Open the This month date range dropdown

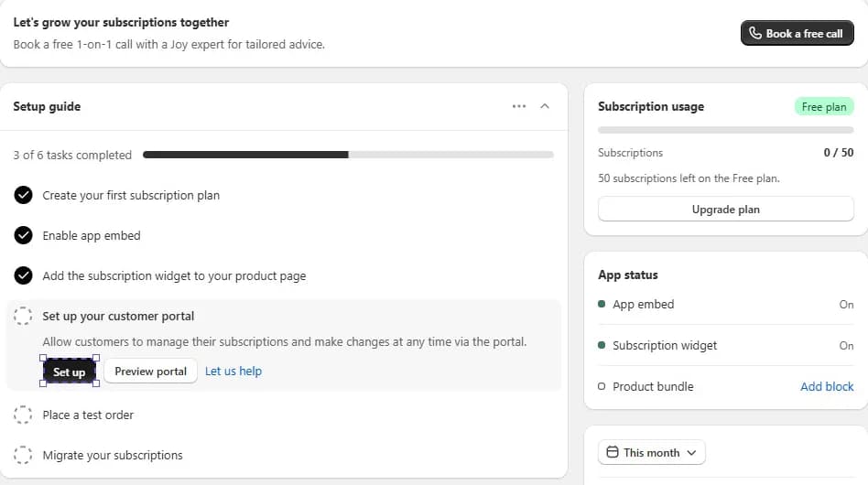pyautogui.click(x=652, y=452)
